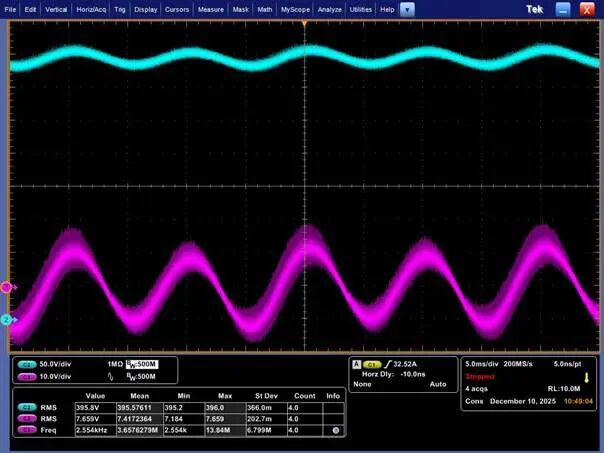Open the Utilities menu

point(360,8)
